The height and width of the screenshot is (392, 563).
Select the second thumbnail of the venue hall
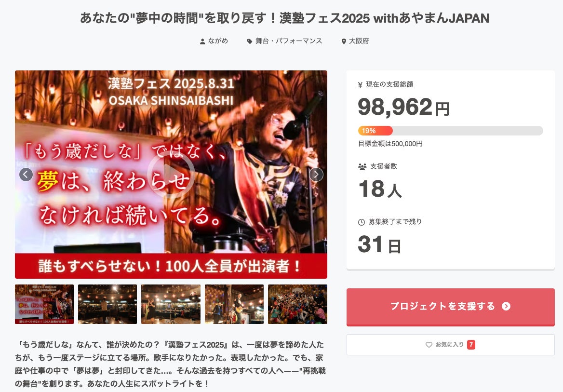point(107,304)
